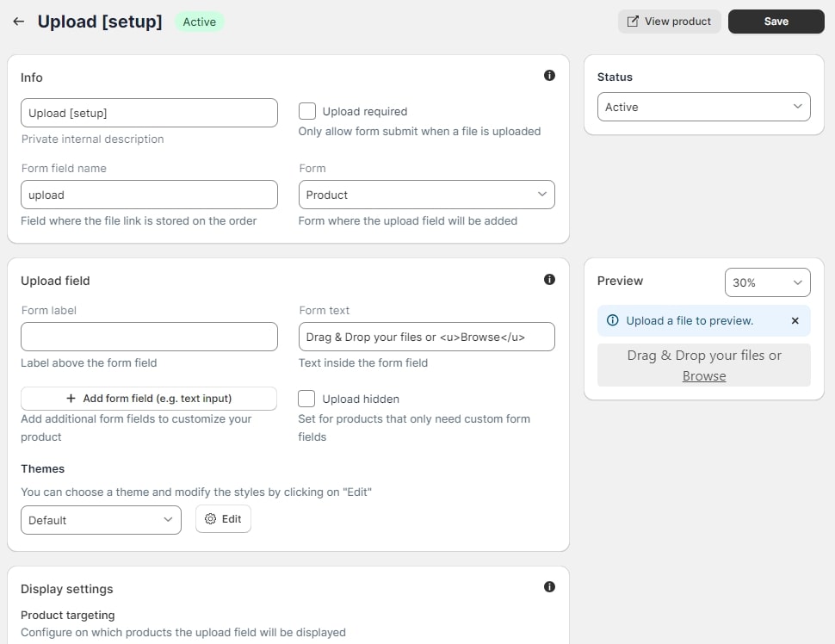Open the Status dropdown
Image resolution: width=835 pixels, height=644 pixels.
tap(703, 107)
